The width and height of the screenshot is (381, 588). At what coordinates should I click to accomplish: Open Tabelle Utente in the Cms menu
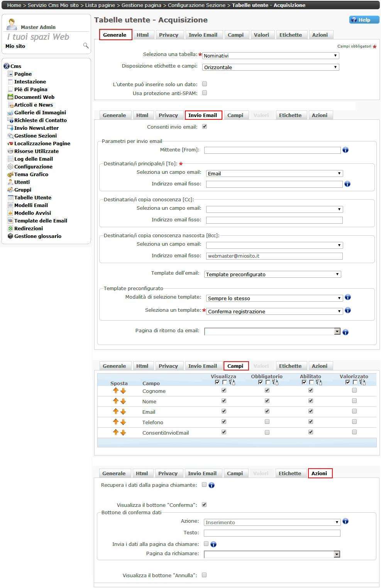point(33,197)
